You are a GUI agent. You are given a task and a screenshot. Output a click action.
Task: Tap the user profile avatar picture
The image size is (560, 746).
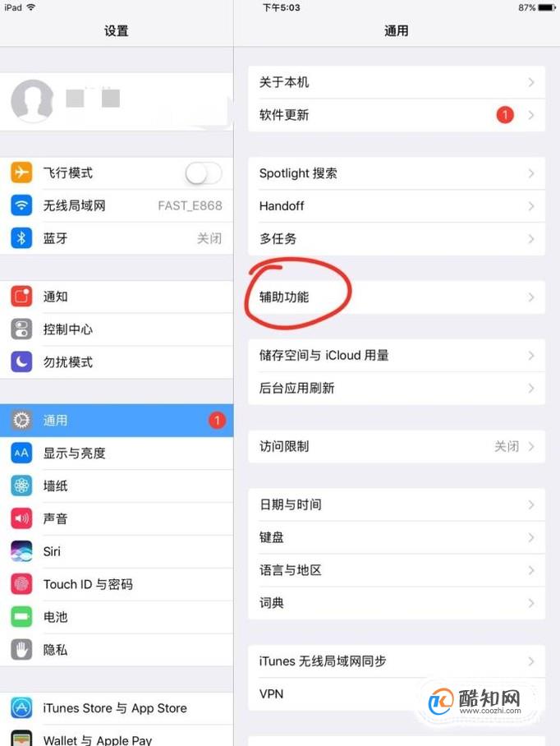coord(32,100)
